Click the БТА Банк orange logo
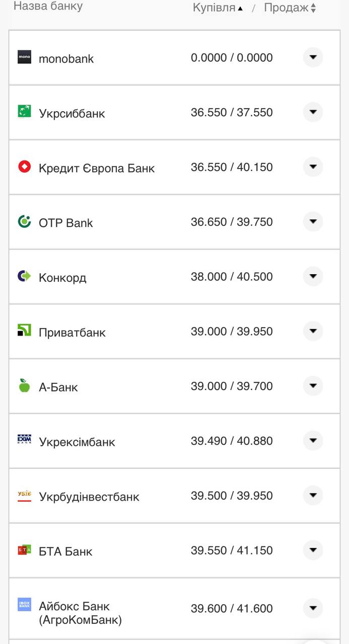This screenshot has height=644, width=349. click(x=24, y=550)
